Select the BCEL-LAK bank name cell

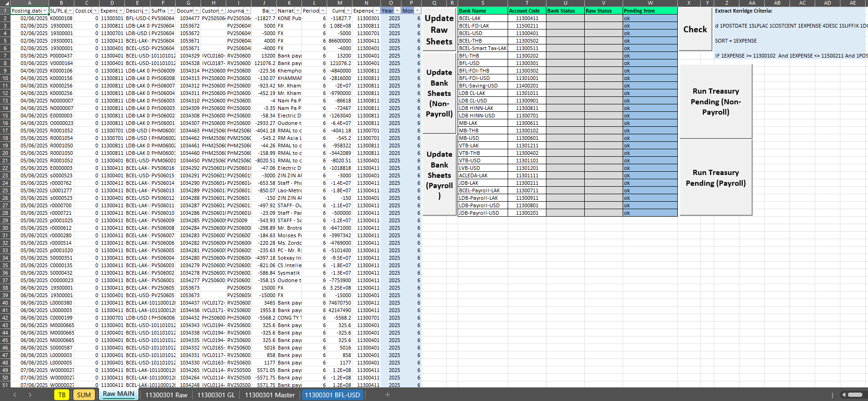tap(482, 18)
